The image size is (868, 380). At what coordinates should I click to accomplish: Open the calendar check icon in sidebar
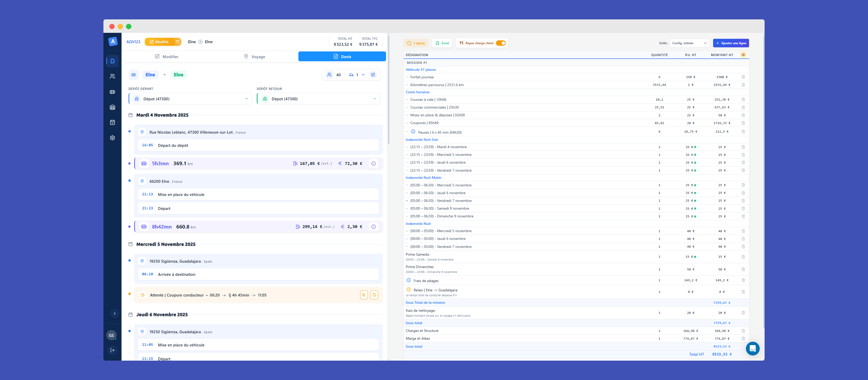coord(112,122)
